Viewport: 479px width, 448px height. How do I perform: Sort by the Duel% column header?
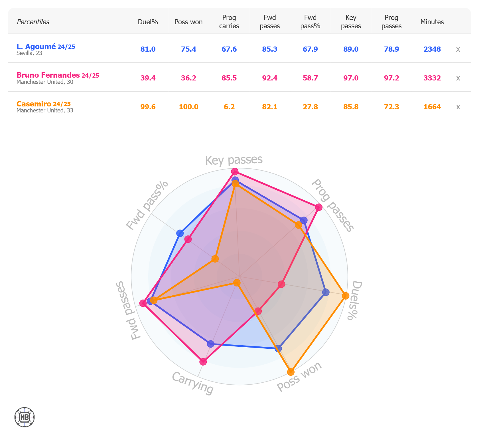(148, 22)
